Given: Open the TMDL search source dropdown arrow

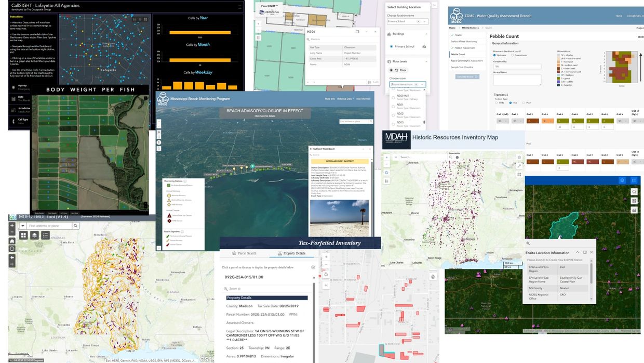Looking at the screenshot, I should pos(23,226).
